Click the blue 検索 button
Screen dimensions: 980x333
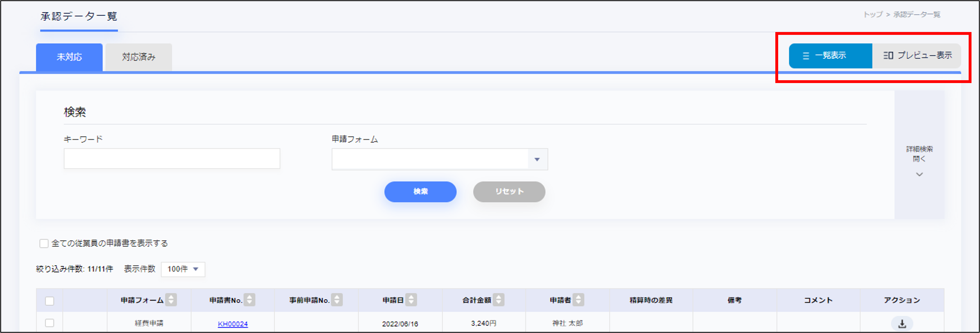click(420, 192)
